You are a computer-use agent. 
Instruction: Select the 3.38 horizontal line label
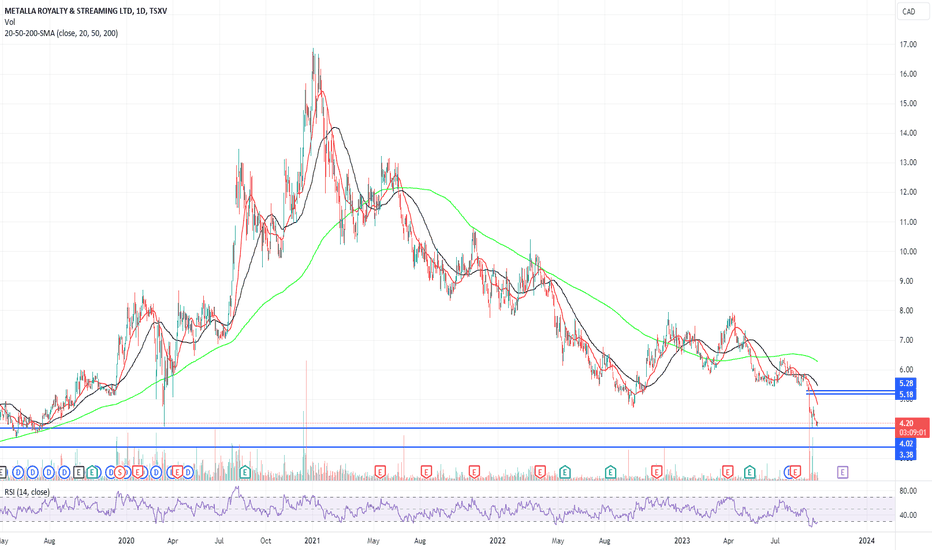tap(906, 455)
